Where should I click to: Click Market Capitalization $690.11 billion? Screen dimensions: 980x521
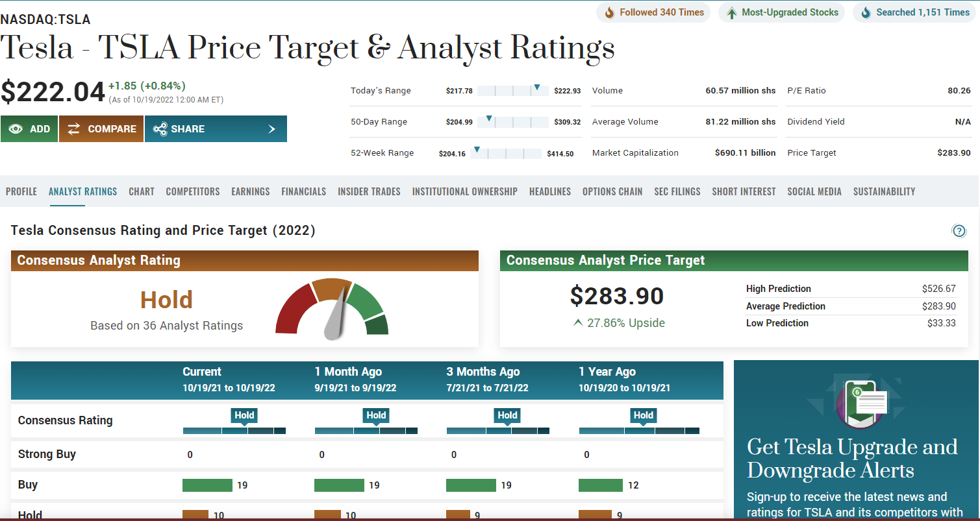[x=746, y=153]
